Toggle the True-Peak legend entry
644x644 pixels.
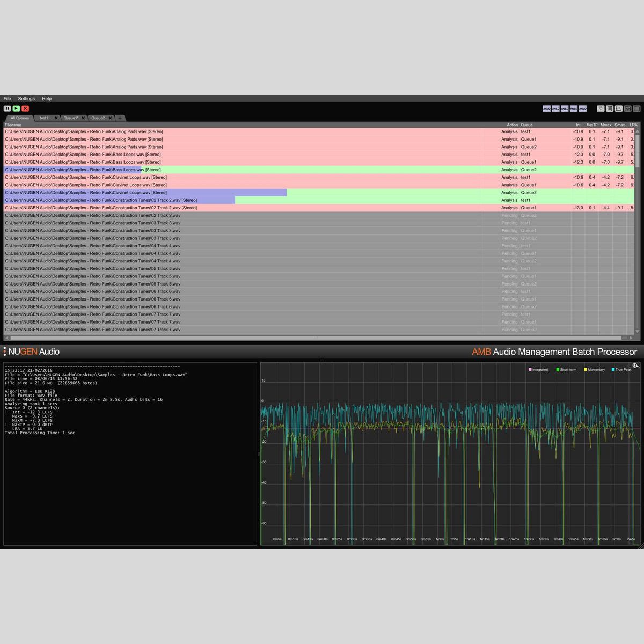point(622,370)
